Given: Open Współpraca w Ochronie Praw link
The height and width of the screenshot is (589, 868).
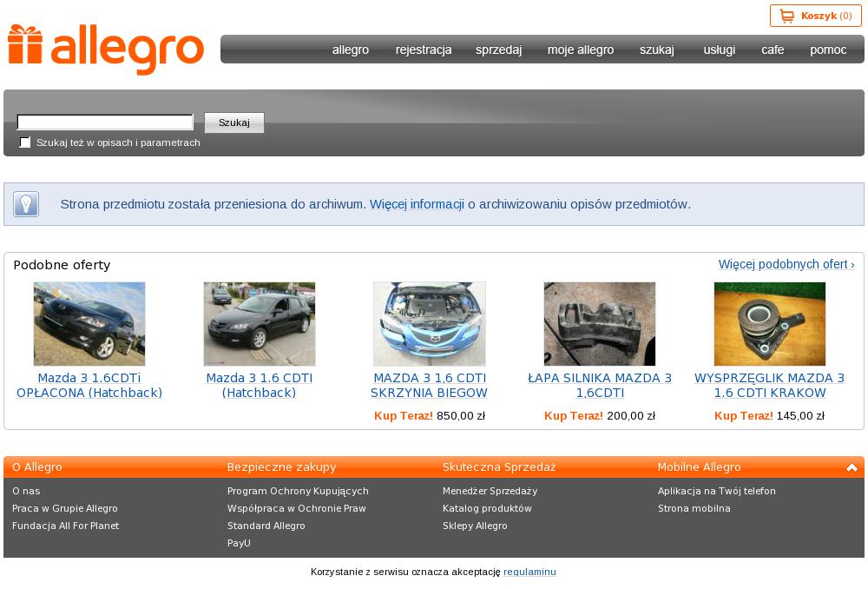Looking at the screenshot, I should tap(297, 508).
